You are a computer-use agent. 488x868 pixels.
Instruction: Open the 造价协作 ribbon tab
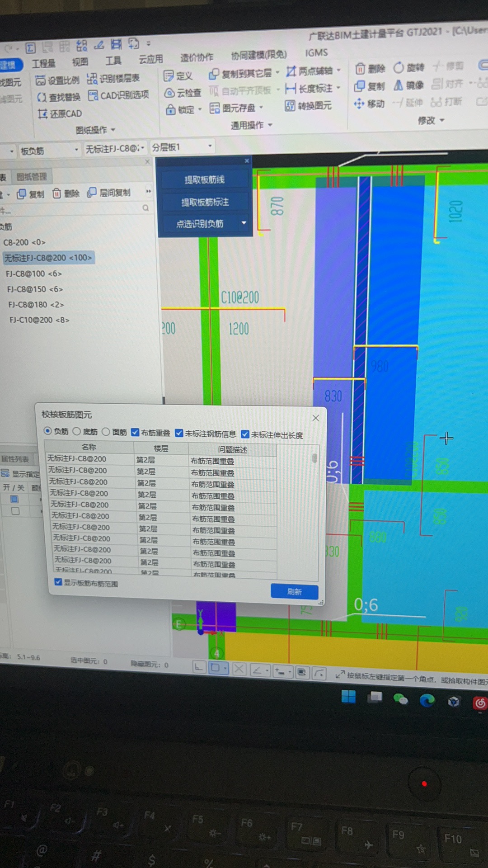tap(197, 57)
